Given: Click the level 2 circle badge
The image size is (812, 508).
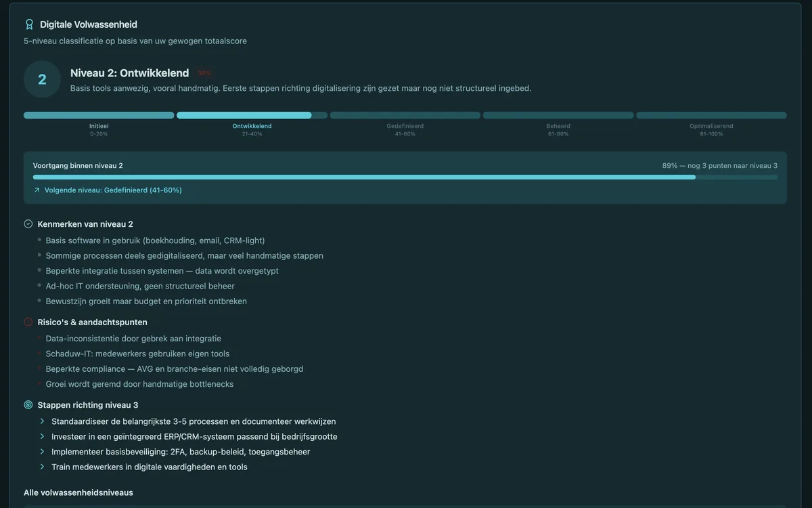Looking at the screenshot, I should click(42, 79).
